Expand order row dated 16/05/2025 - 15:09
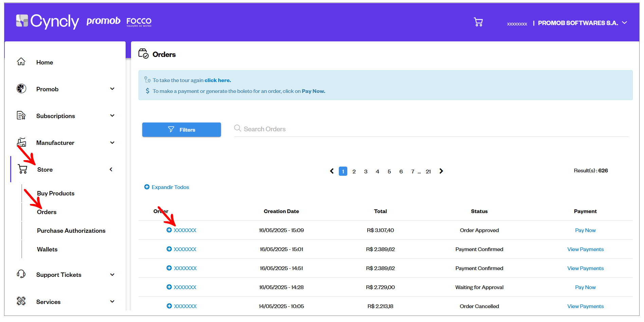Viewport: 644px width, 322px height. coord(169,230)
